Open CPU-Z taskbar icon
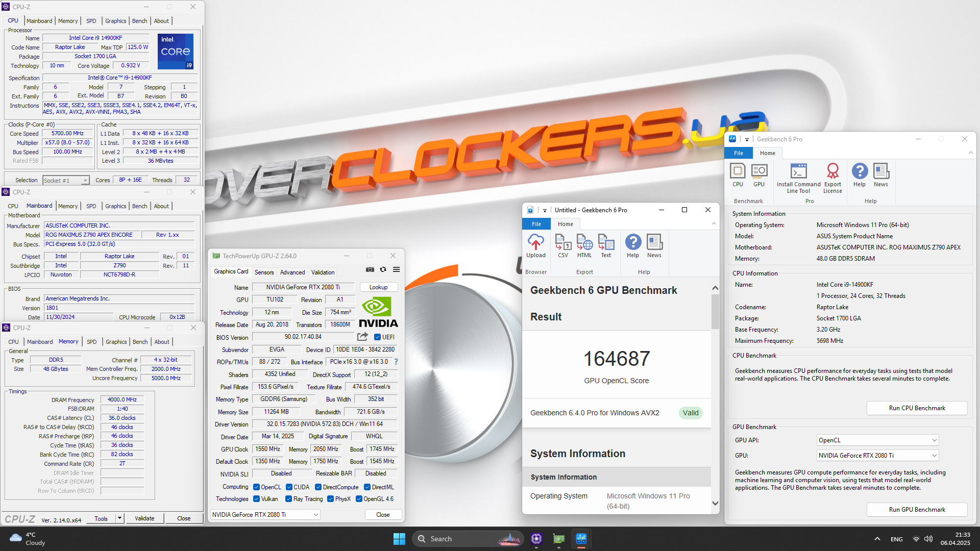The image size is (980, 551). [x=536, y=539]
